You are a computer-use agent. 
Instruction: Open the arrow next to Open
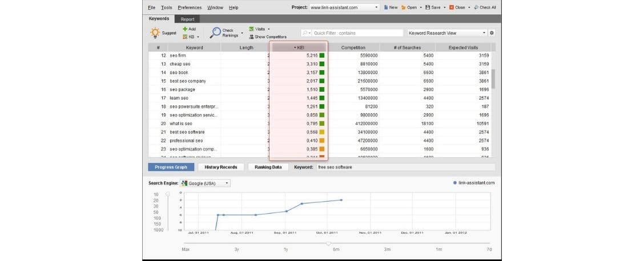point(421,7)
